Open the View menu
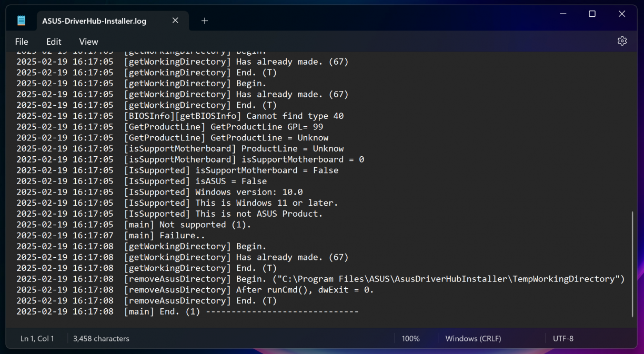 [88, 42]
